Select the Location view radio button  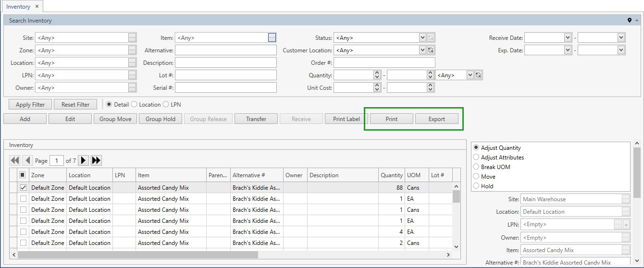(x=135, y=104)
